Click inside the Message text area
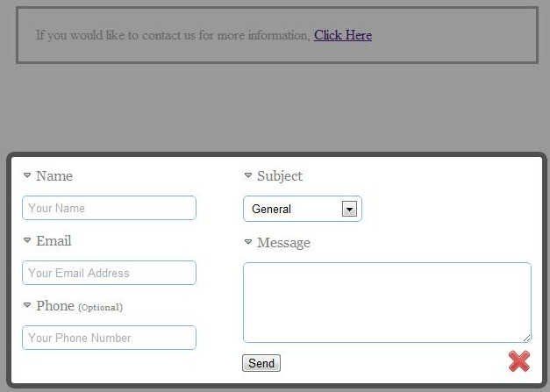Image resolution: width=550 pixels, height=392 pixels. pyautogui.click(x=387, y=303)
